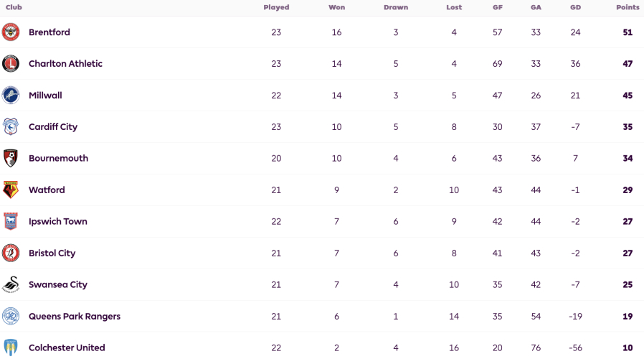Click the Brentford club crest
The image size is (644, 359).
(11, 32)
